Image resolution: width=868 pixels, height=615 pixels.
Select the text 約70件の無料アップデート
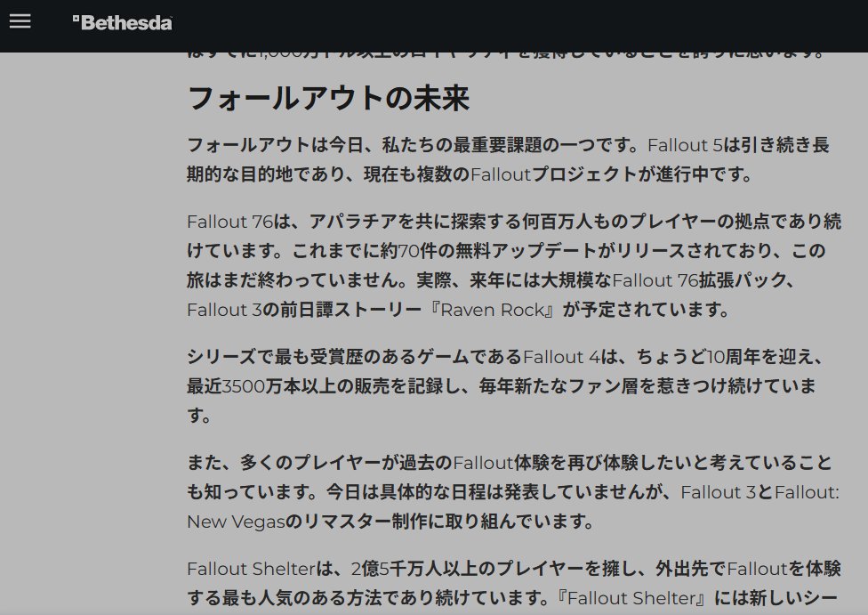tap(487, 251)
